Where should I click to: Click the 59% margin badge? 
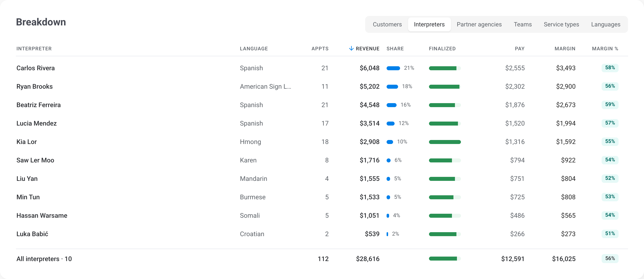pyautogui.click(x=610, y=104)
